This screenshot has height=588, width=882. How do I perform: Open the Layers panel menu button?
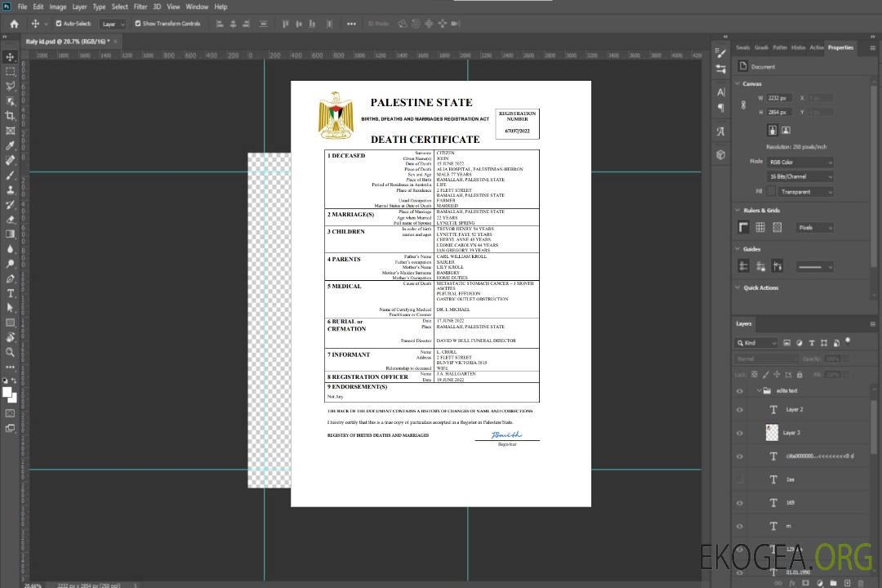click(872, 324)
